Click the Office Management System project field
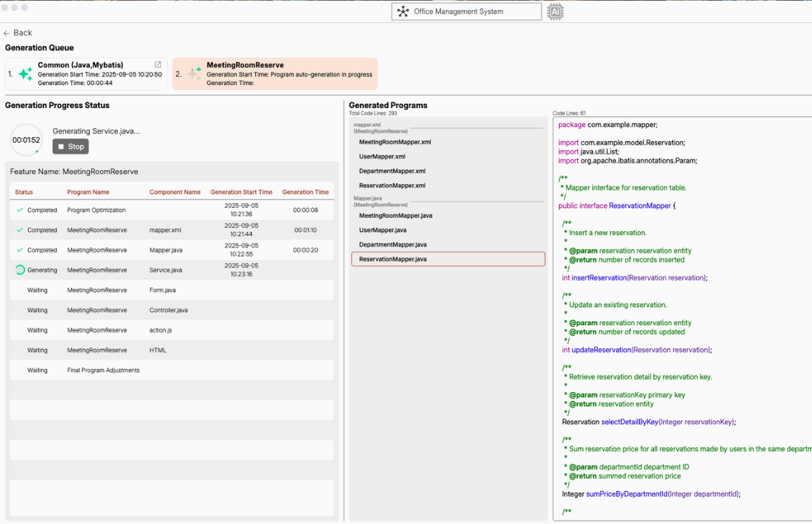This screenshot has height=524, width=812. coord(466,12)
